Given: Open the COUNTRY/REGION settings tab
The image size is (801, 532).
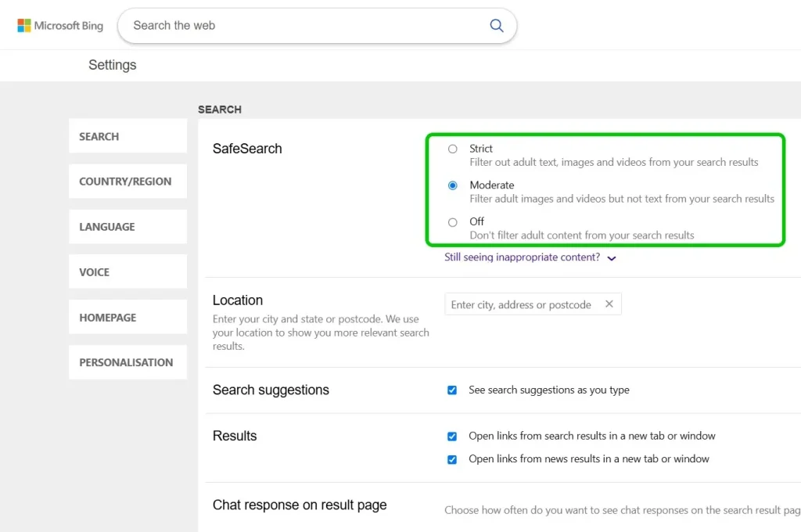Looking at the screenshot, I should coord(128,182).
